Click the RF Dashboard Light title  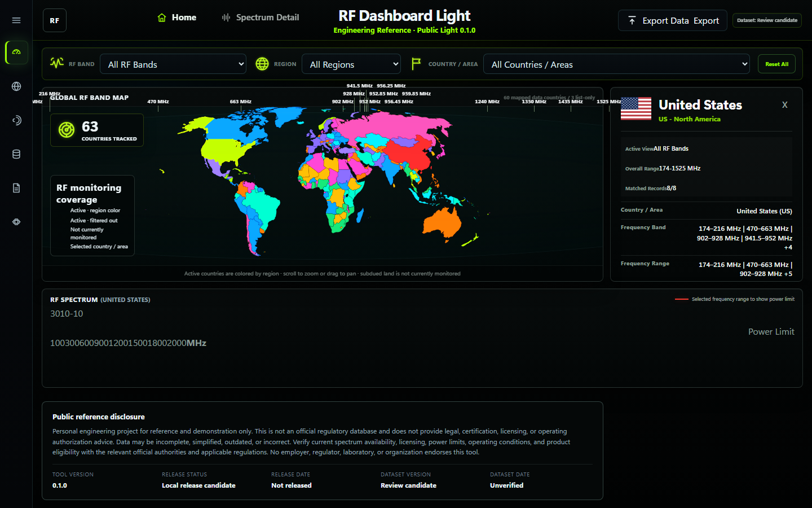pyautogui.click(x=404, y=16)
